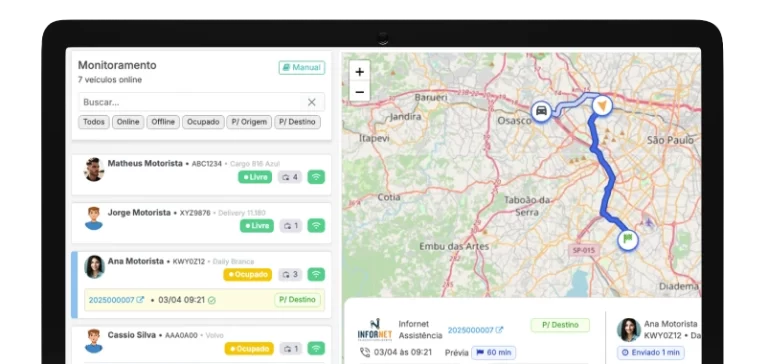Click Cassio Silva's Ocupado status badge
Screen dimensions: 768x364
tap(249, 349)
